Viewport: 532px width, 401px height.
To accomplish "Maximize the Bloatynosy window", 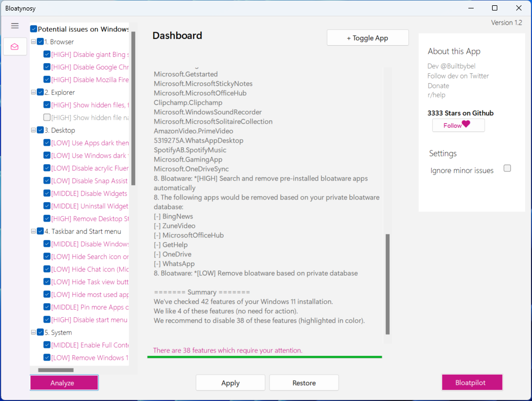I will pos(495,8).
